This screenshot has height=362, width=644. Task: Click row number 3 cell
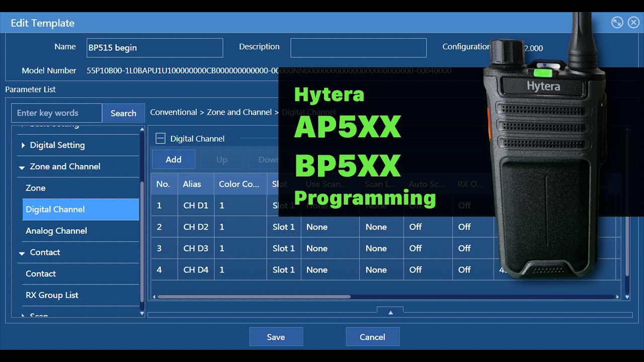pos(164,248)
